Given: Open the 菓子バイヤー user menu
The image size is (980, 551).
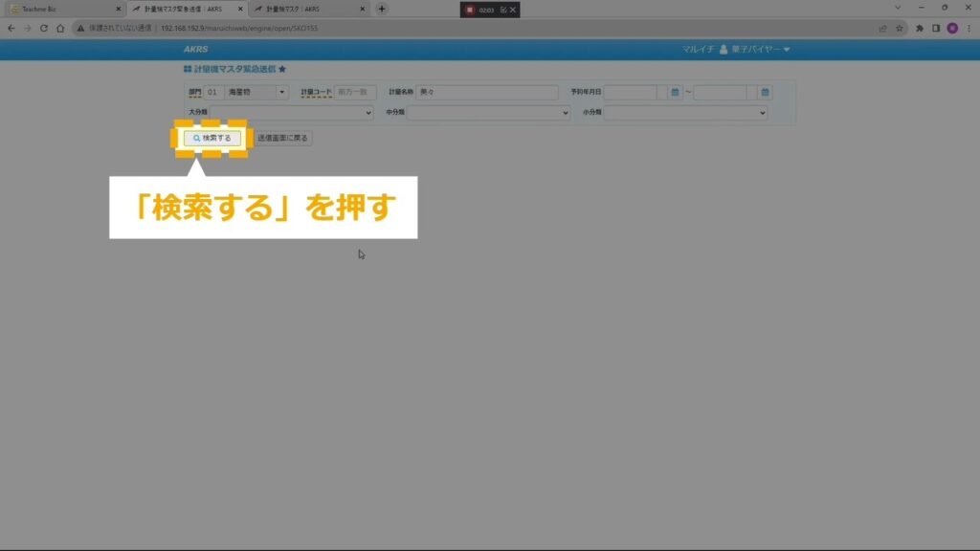Looking at the screenshot, I should (755, 49).
